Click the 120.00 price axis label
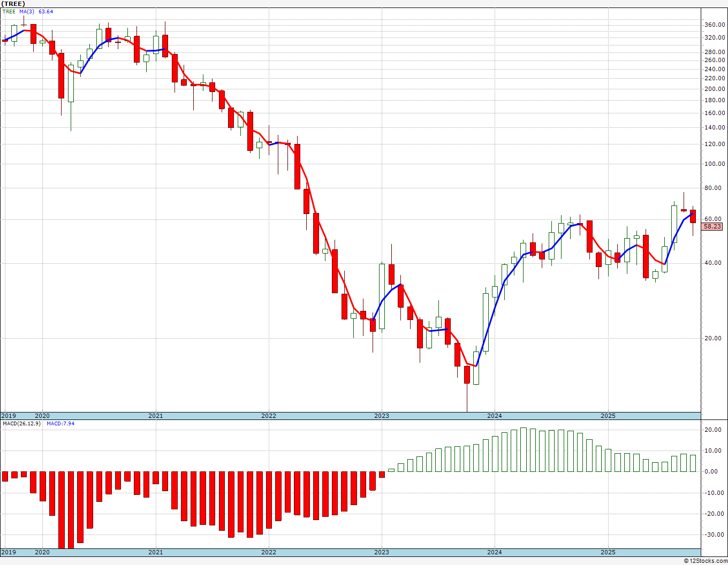Image resolution: width=728 pixels, height=565 pixels. [x=715, y=144]
